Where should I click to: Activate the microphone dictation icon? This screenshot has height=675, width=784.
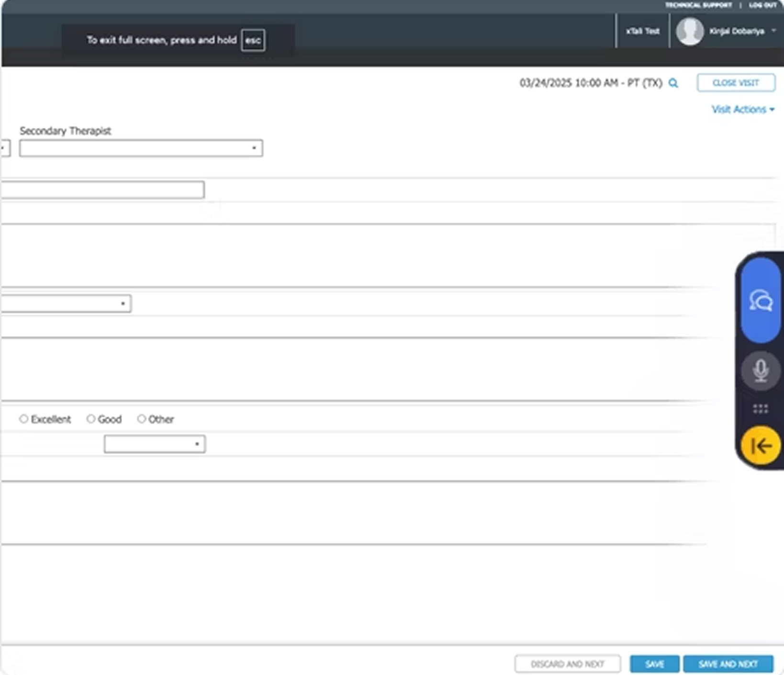pyautogui.click(x=761, y=370)
